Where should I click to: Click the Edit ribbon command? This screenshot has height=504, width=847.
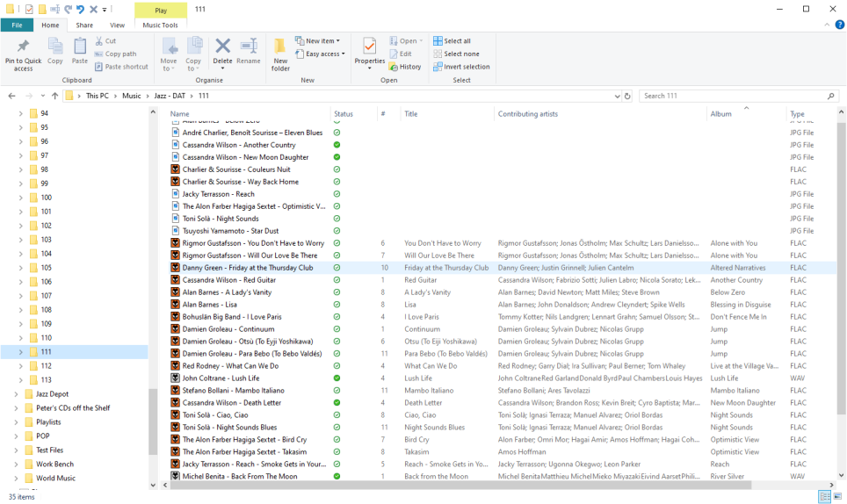coord(401,54)
